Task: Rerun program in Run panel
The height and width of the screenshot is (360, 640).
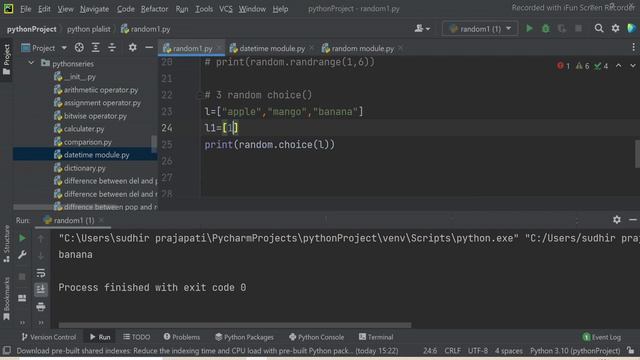Action: [22, 238]
